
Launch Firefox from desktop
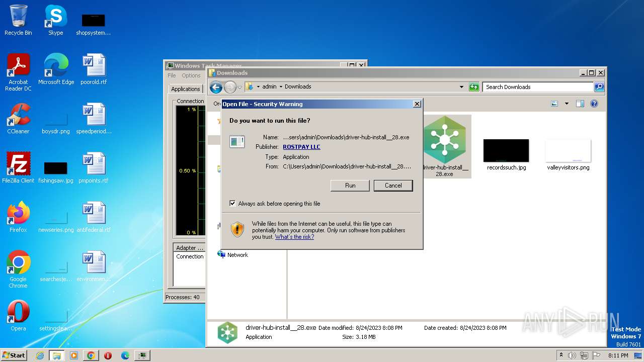coord(18,217)
